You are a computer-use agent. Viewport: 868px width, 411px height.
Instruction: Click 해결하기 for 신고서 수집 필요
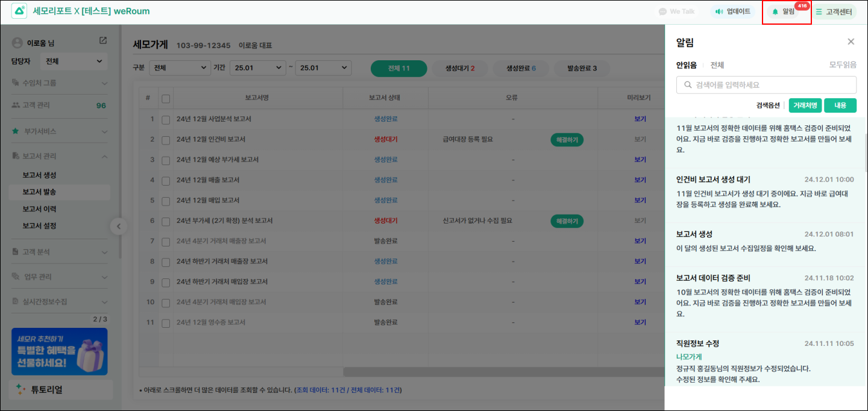[x=567, y=221]
